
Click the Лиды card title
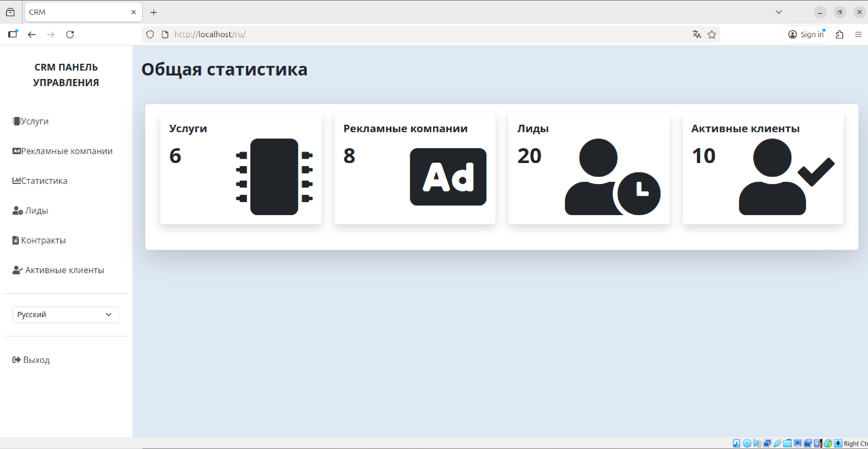(x=533, y=128)
